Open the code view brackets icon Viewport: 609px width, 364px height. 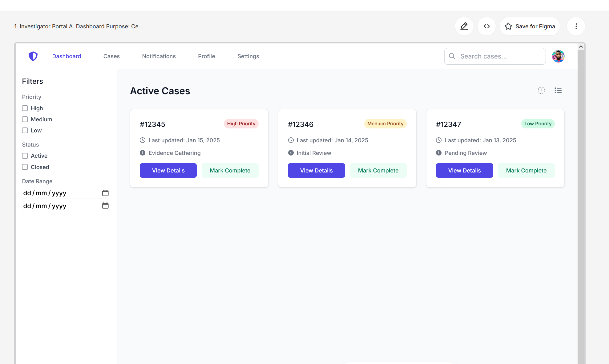tap(486, 26)
